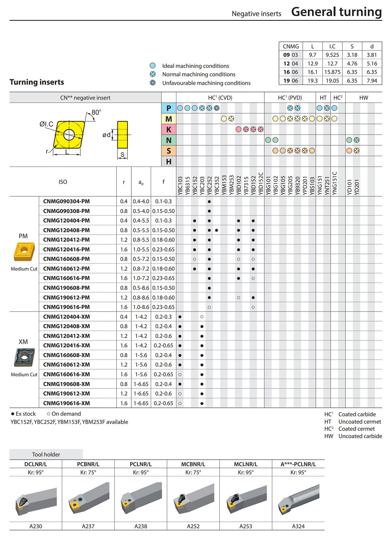Click the A237 page reference
Viewport: 392px width, 544px height.
(88, 526)
